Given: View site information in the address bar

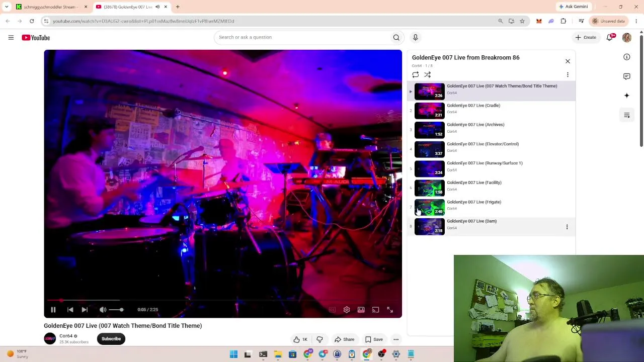Looking at the screenshot, I should [46, 21].
